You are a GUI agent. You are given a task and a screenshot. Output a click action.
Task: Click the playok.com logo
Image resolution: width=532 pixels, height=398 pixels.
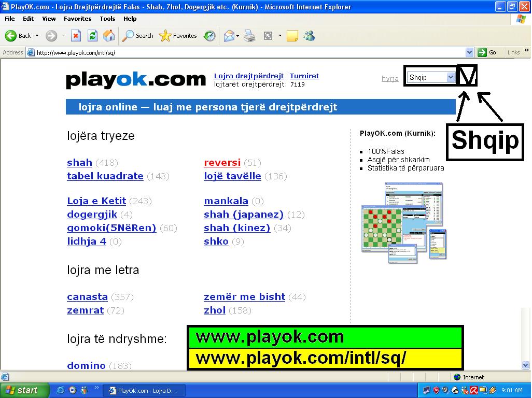(136, 80)
